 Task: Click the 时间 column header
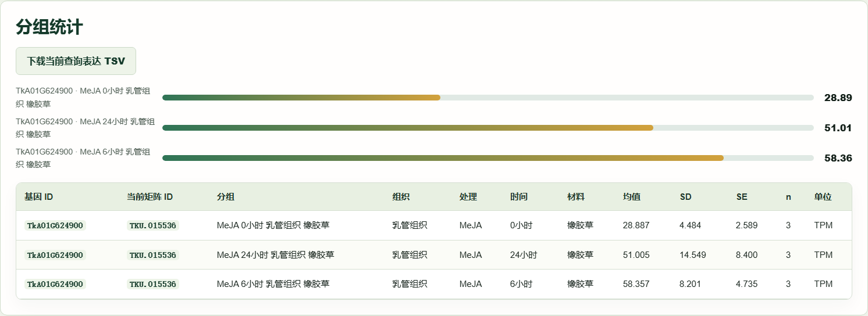click(x=519, y=197)
